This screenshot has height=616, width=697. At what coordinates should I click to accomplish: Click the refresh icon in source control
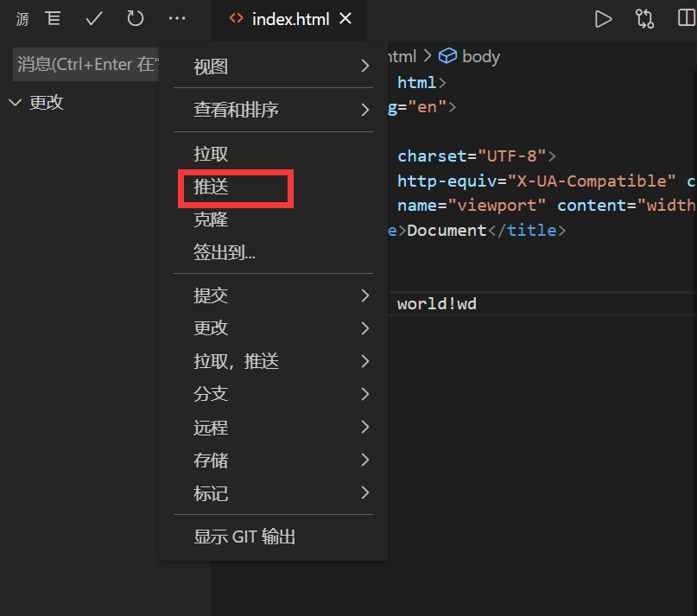pyautogui.click(x=135, y=19)
